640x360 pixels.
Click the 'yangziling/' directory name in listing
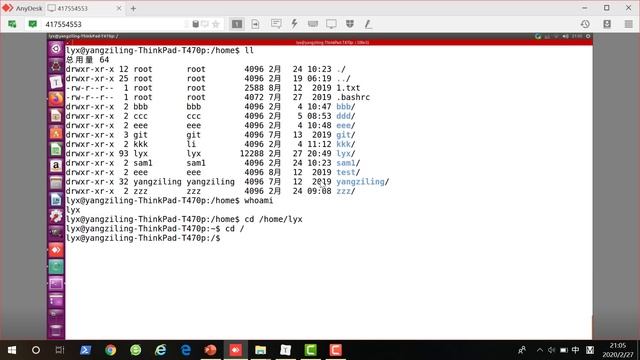coord(362,182)
